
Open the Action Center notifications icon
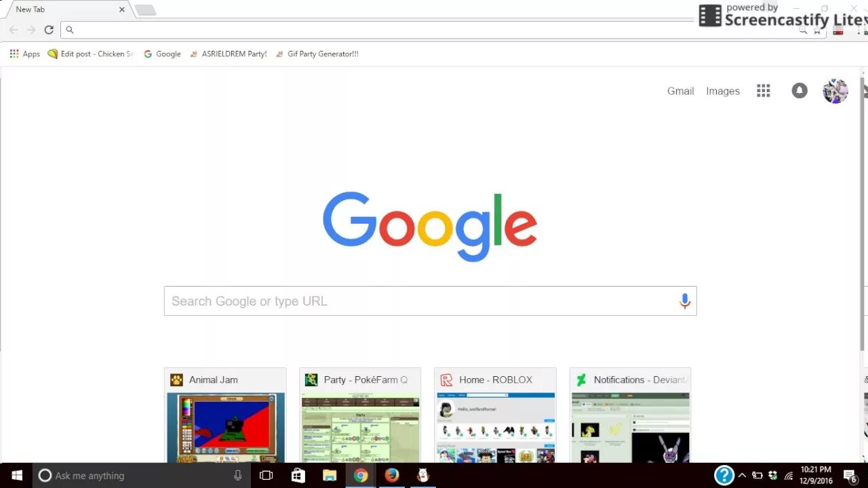[850, 475]
